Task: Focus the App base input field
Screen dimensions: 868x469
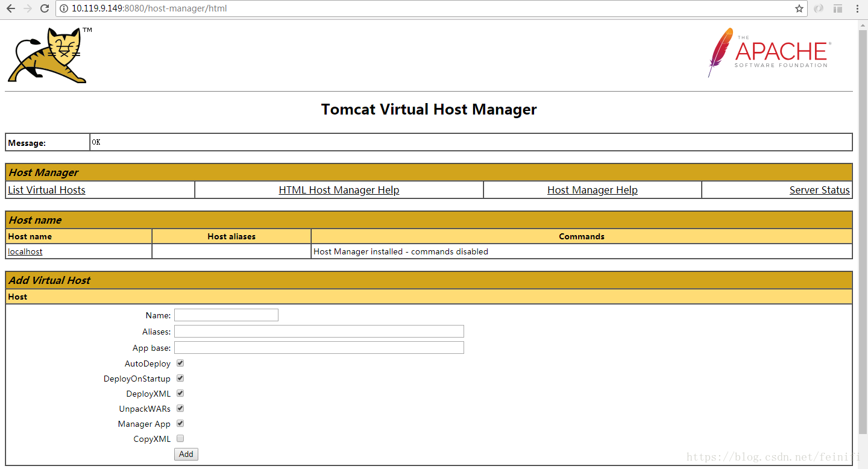Action: point(319,347)
